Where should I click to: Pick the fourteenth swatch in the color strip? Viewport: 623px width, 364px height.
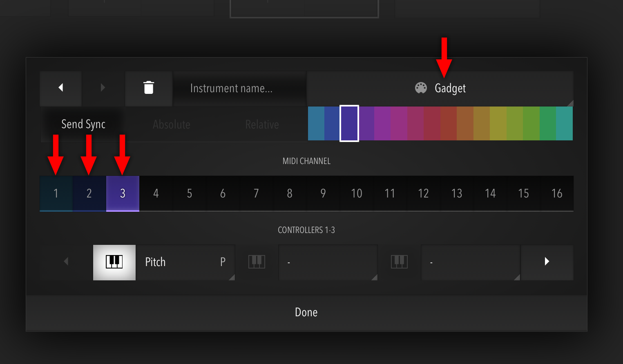pyautogui.click(x=531, y=124)
